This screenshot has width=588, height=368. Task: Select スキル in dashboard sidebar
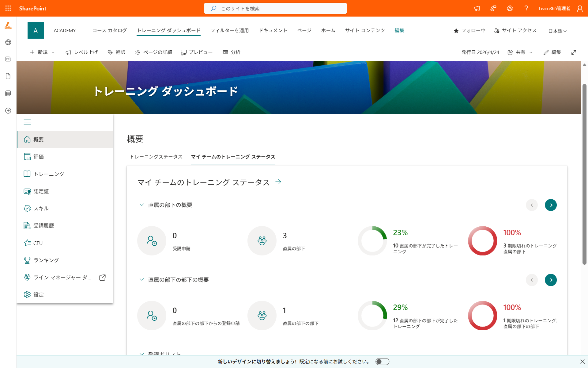pyautogui.click(x=65, y=209)
